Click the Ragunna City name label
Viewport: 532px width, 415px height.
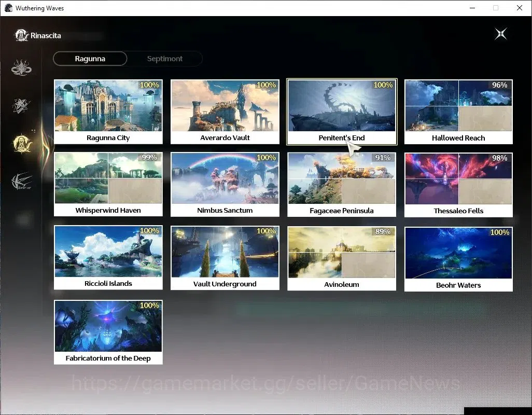tap(108, 138)
